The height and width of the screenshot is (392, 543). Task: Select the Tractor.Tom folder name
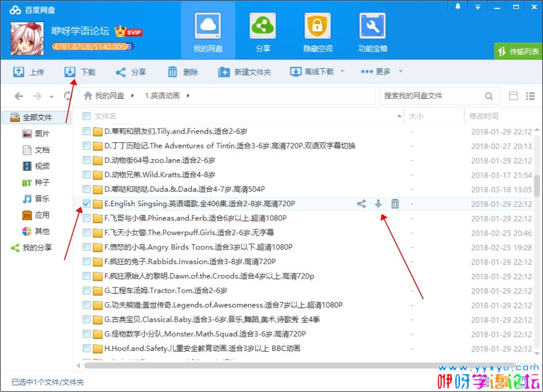166,291
